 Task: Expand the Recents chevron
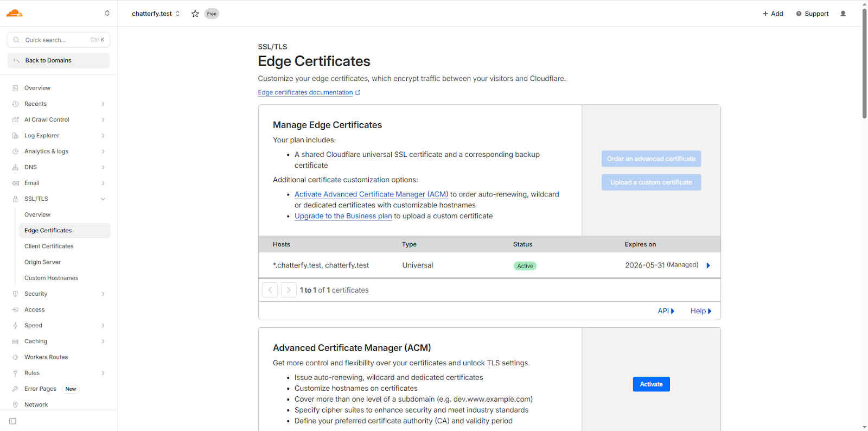tap(103, 104)
